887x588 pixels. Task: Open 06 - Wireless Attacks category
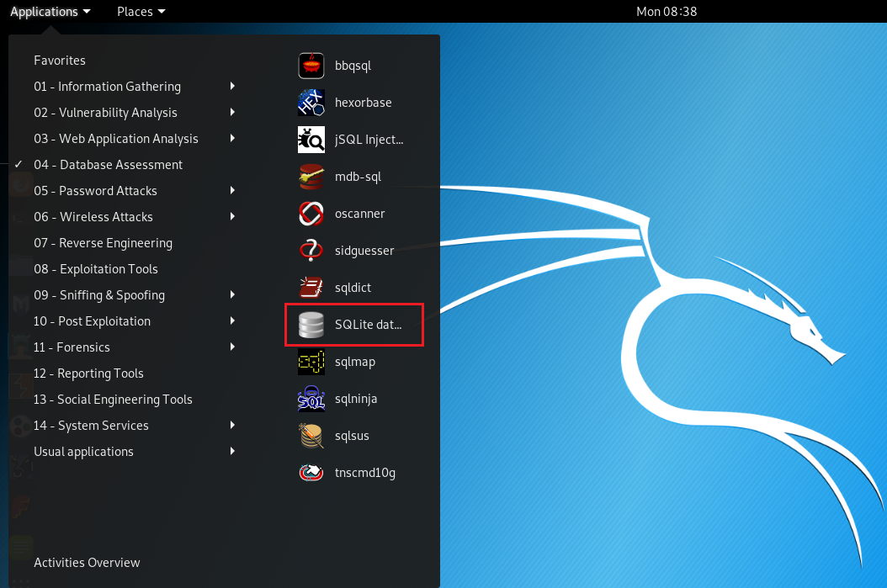click(93, 216)
